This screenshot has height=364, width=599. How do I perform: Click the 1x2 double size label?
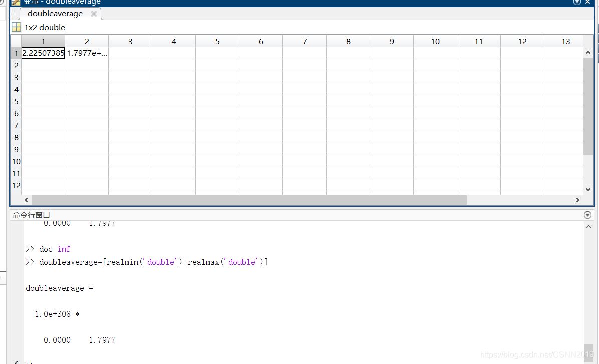(x=45, y=27)
